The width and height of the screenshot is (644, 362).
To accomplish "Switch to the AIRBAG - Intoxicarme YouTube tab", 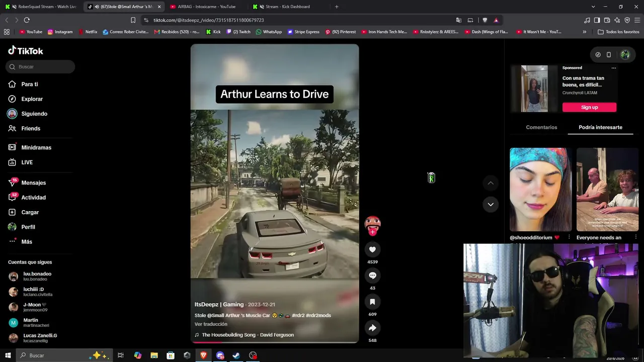I will pyautogui.click(x=206, y=7).
